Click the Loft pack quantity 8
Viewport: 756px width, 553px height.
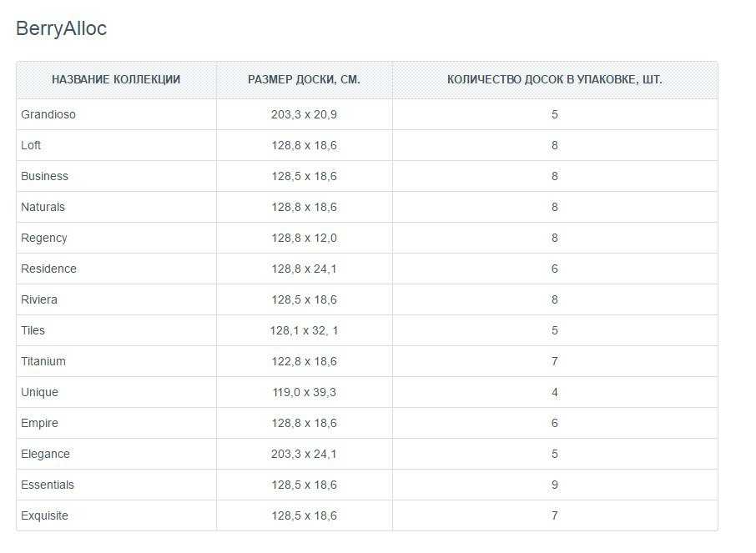pyautogui.click(x=555, y=145)
